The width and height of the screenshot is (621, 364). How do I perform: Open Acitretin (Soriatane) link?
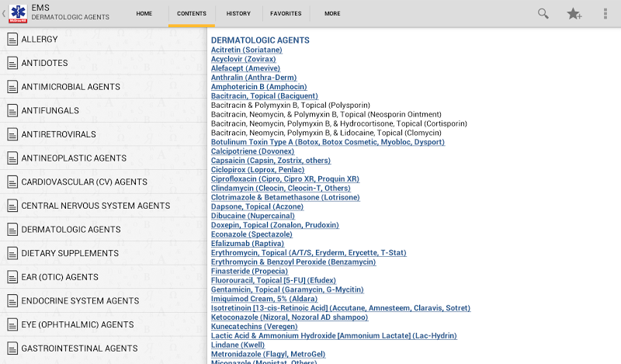pyautogui.click(x=246, y=50)
